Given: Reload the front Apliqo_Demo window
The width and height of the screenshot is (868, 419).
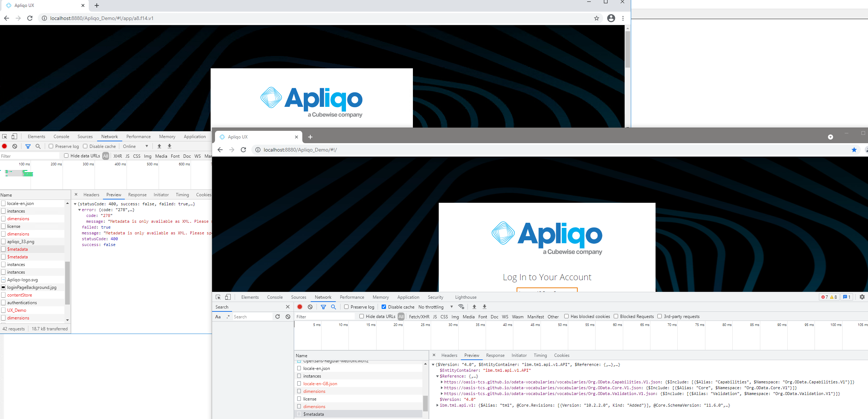Looking at the screenshot, I should click(x=243, y=150).
